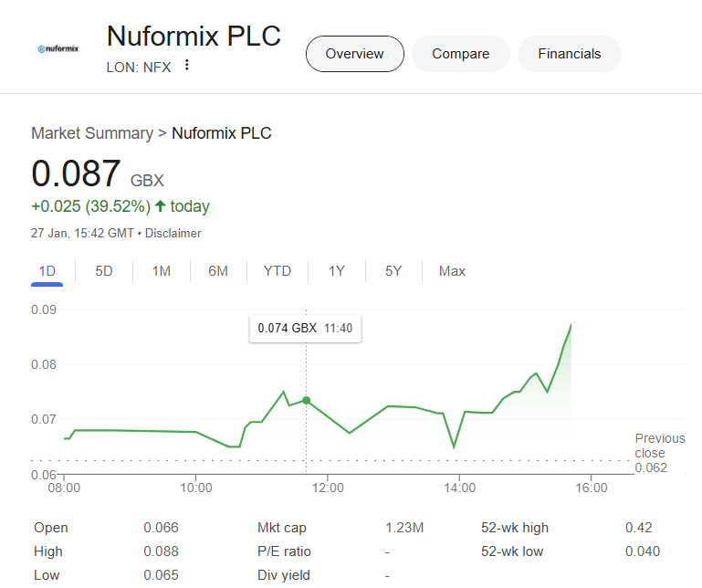The width and height of the screenshot is (702, 588).
Task: Click the current price 0.087
Action: coord(76,173)
